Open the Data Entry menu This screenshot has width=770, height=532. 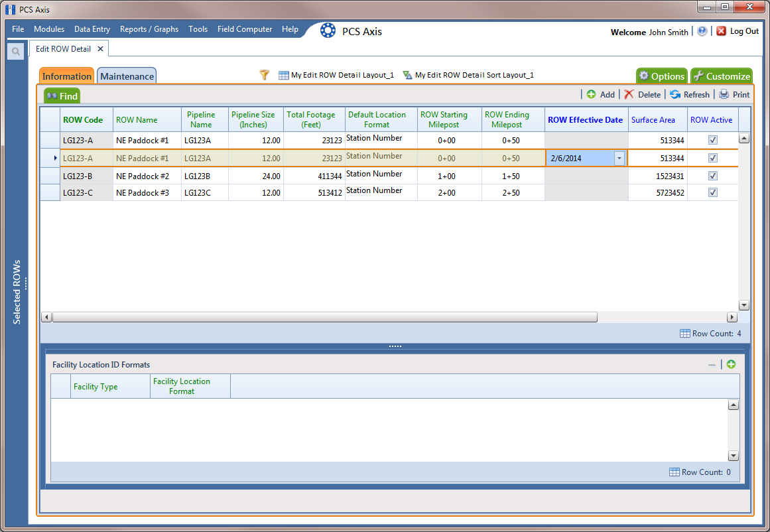tap(92, 29)
